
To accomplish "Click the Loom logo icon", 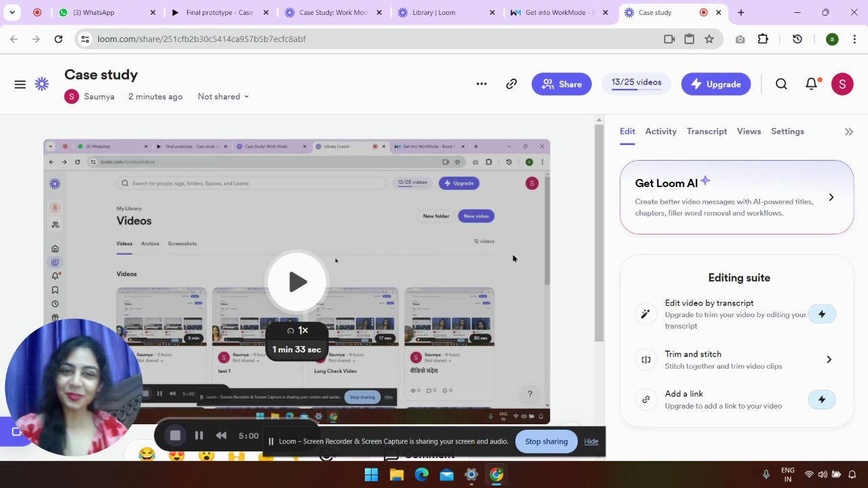I will click(x=42, y=84).
